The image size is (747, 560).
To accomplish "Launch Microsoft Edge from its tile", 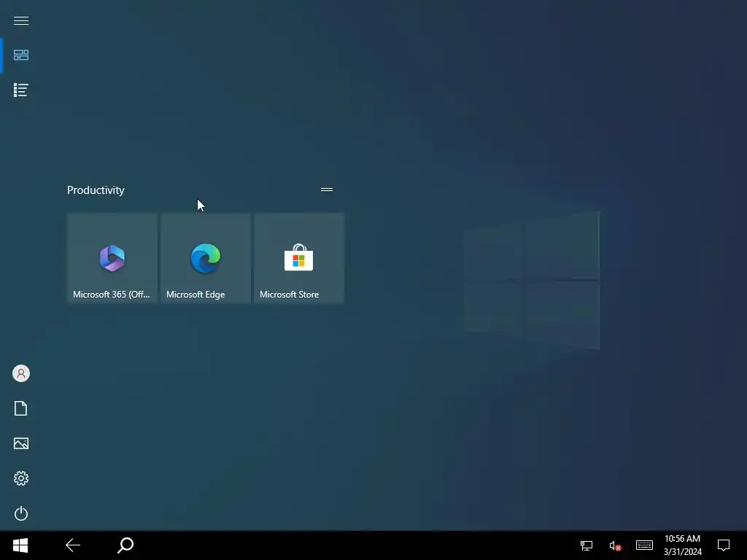I will click(x=205, y=257).
